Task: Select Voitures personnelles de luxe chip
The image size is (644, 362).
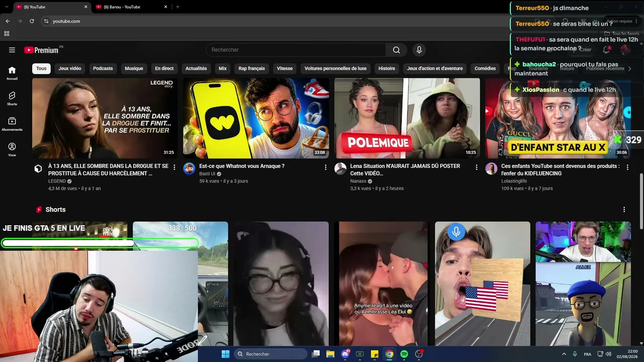Action: point(336,68)
